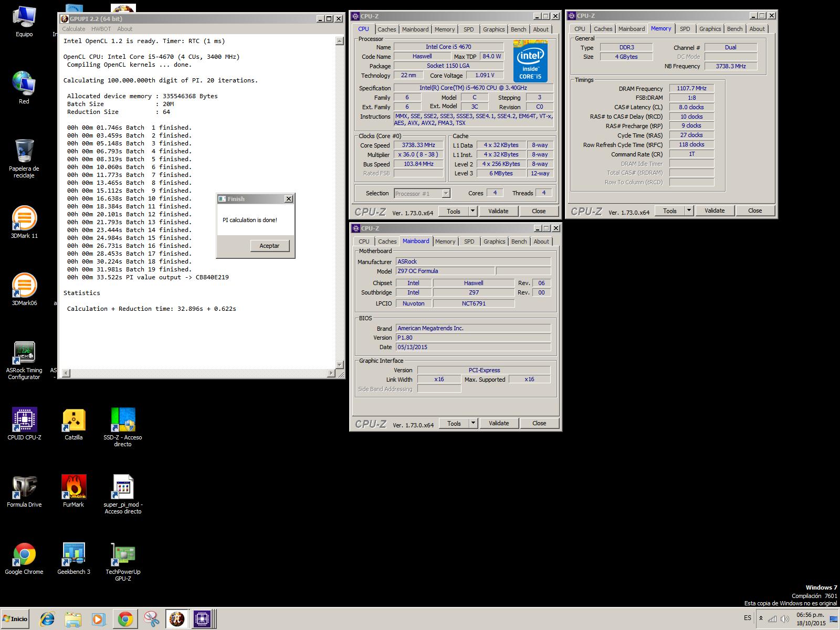Open Windows Media Player from taskbar
Screen dimensions: 840x630
pos(98,619)
